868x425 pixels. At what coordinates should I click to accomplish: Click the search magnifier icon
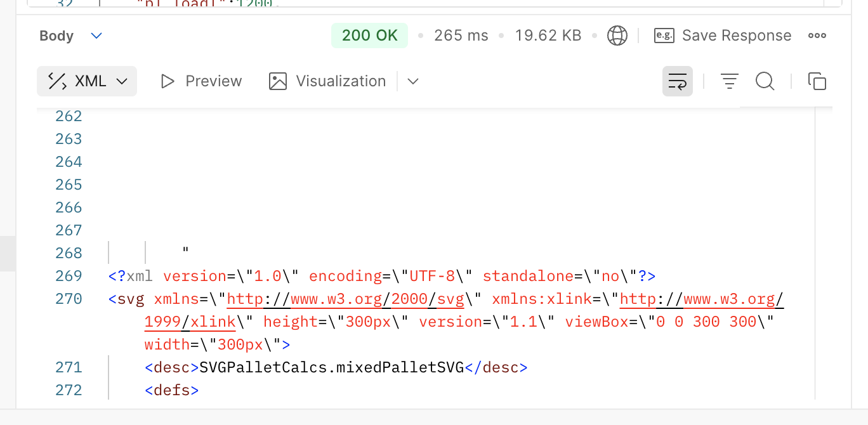pos(765,81)
